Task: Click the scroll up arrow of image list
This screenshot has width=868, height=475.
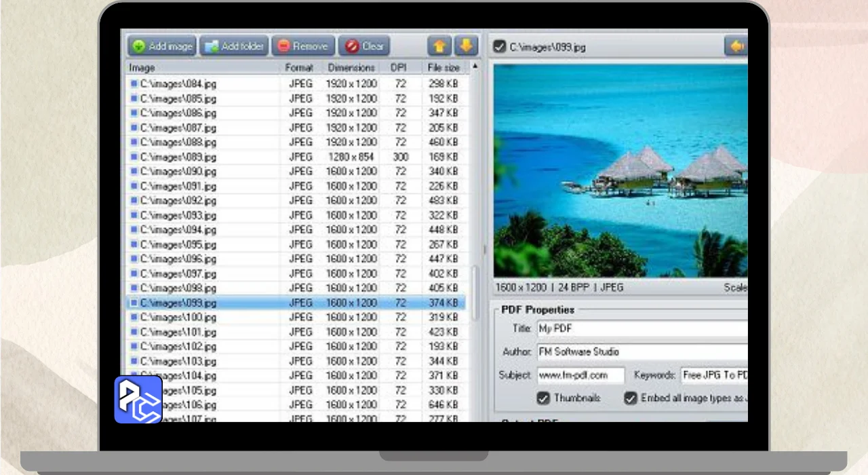Action: pyautogui.click(x=475, y=66)
